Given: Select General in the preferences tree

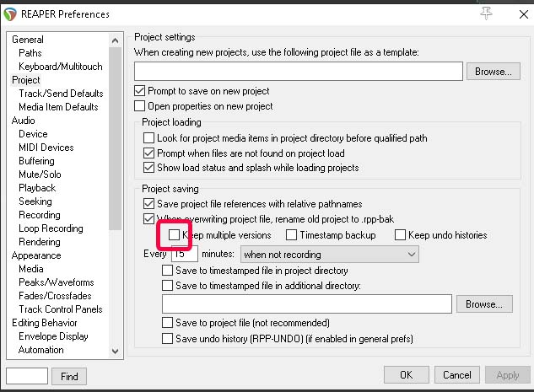Looking at the screenshot, I should [28, 40].
